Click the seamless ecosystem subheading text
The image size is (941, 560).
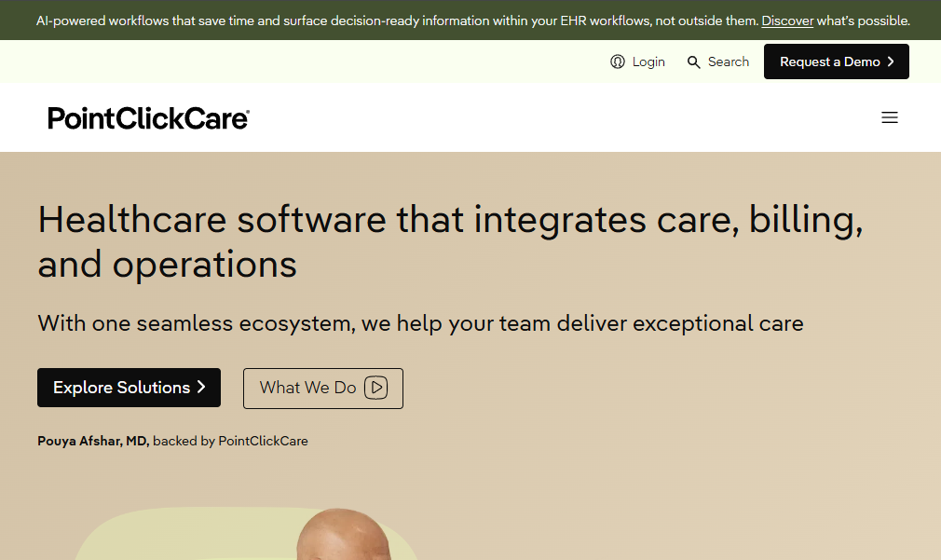click(420, 323)
